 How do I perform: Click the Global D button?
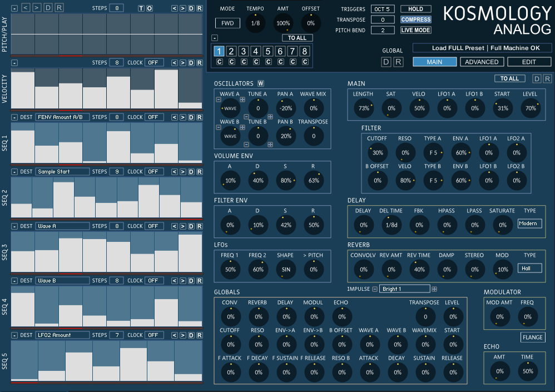point(386,62)
